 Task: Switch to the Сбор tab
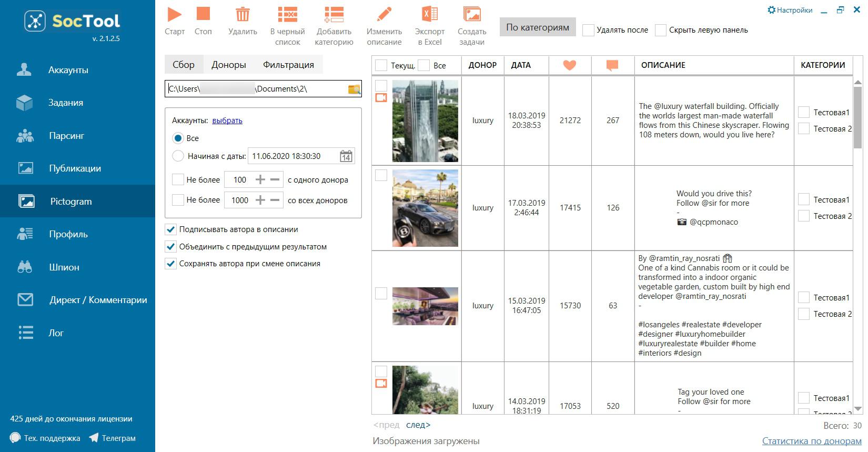pos(184,65)
